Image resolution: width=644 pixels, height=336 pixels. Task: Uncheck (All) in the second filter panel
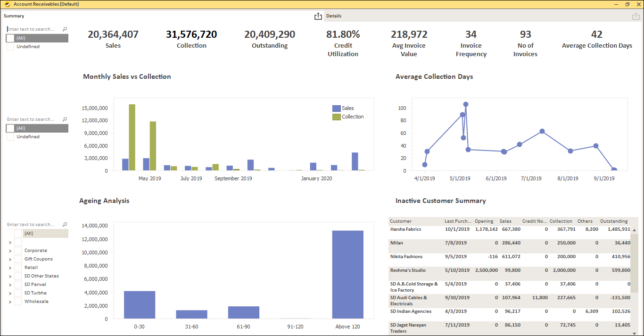pos(10,128)
